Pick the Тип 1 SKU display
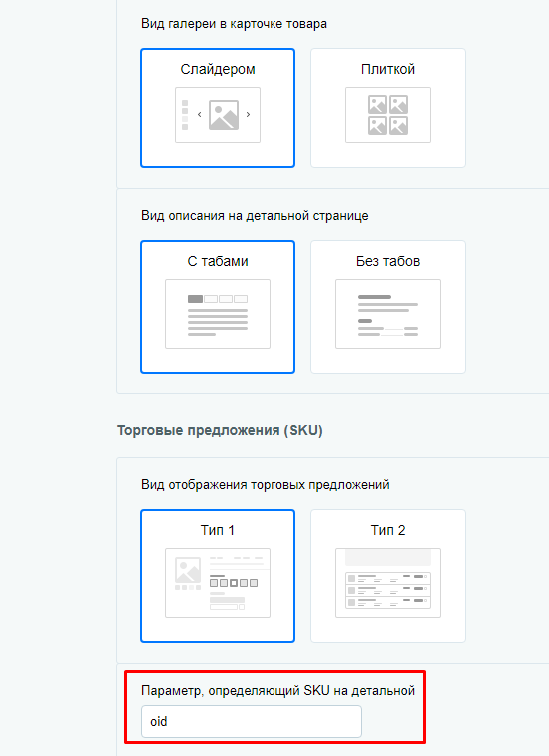The height and width of the screenshot is (756, 549). 218,576
